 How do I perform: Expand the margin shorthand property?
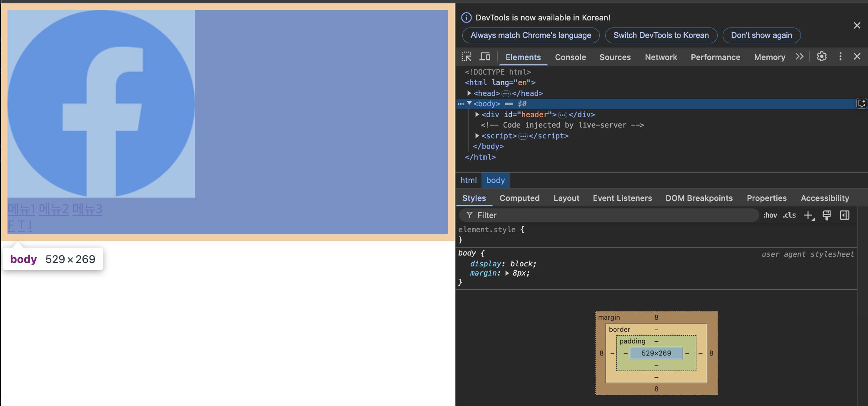pyautogui.click(x=507, y=273)
